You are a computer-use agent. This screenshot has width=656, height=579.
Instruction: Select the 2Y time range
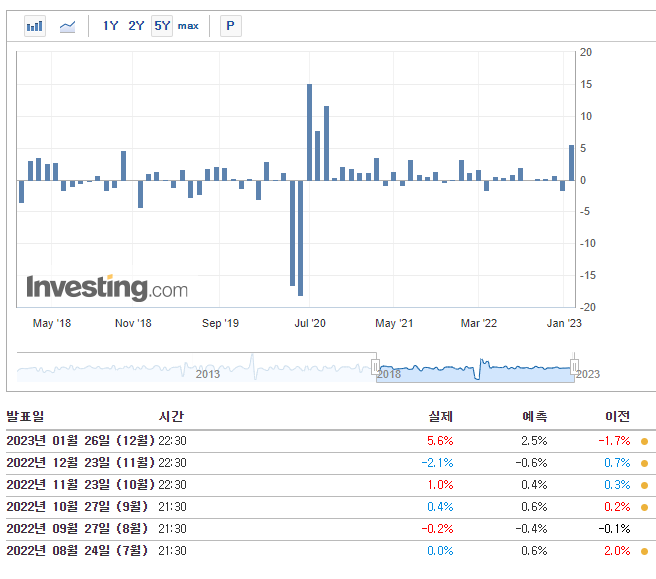tap(136, 26)
